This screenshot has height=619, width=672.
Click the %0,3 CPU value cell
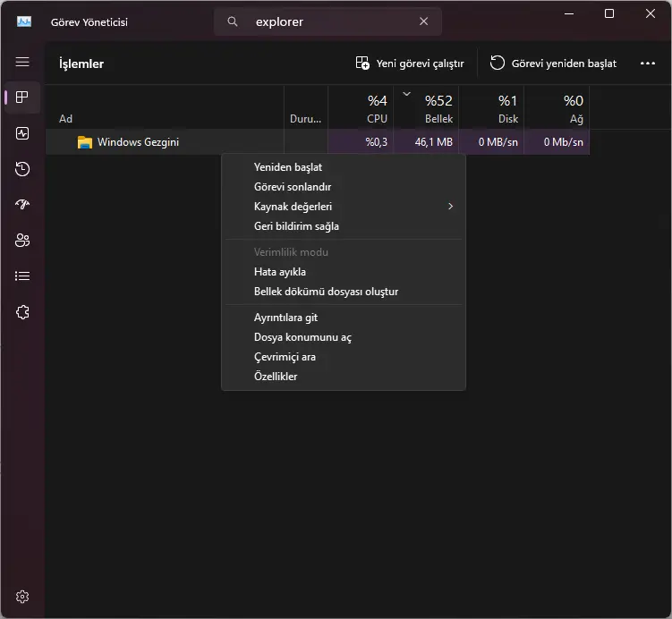click(x=361, y=142)
